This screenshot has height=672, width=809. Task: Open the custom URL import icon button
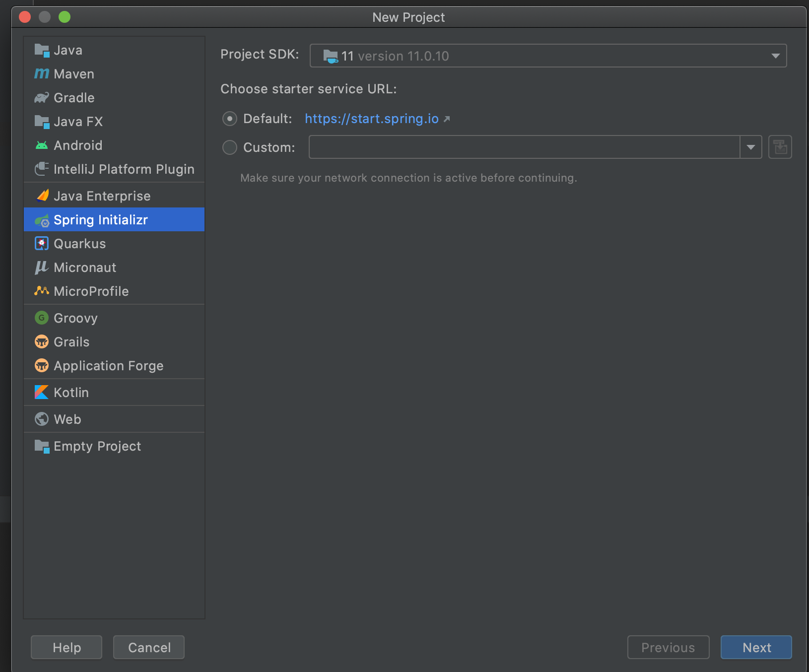(780, 147)
